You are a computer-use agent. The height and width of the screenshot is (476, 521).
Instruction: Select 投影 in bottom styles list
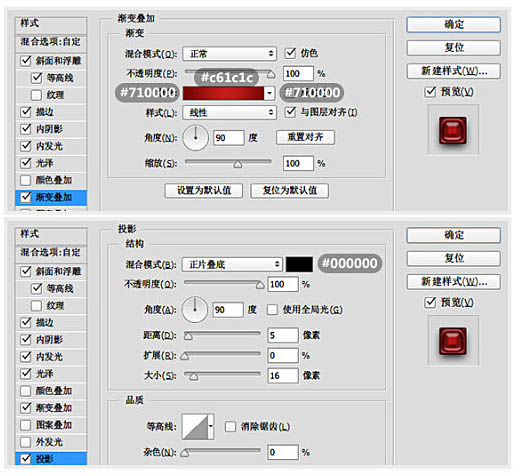tap(51, 459)
